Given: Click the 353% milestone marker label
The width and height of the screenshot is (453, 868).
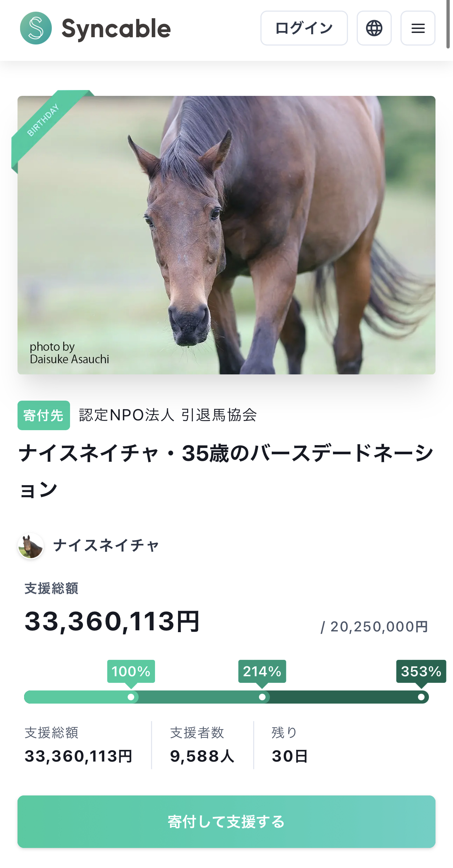Looking at the screenshot, I should point(421,671).
